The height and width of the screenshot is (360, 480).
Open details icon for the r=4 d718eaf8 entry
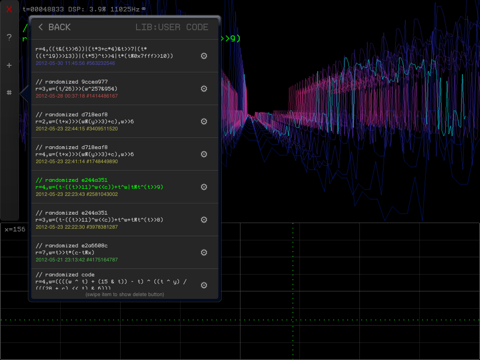[x=204, y=154]
